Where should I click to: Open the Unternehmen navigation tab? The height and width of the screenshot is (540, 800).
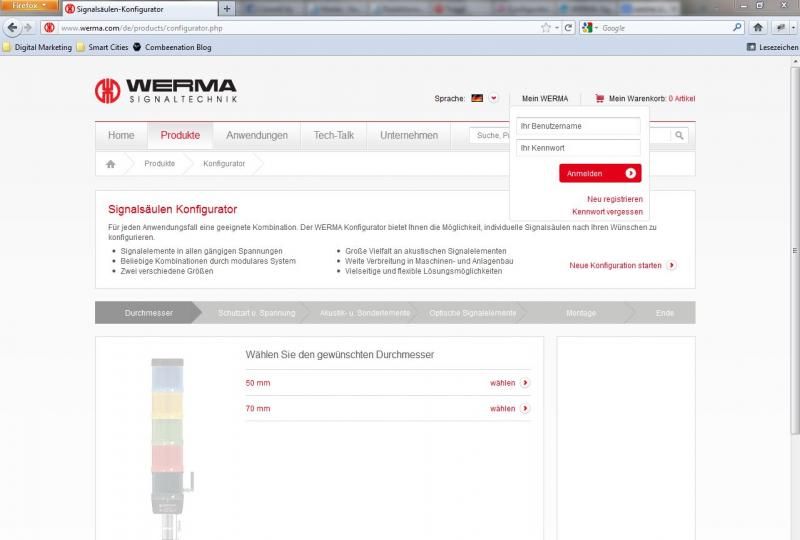click(409, 135)
